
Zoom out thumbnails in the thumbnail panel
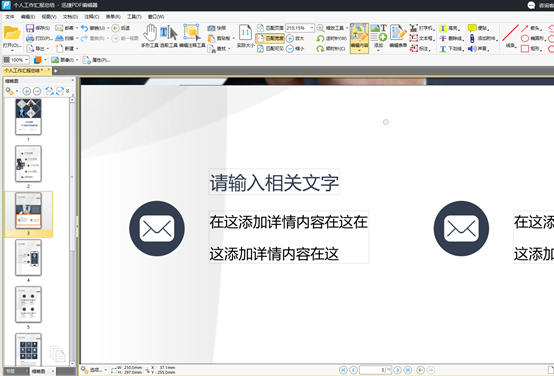pos(37,92)
